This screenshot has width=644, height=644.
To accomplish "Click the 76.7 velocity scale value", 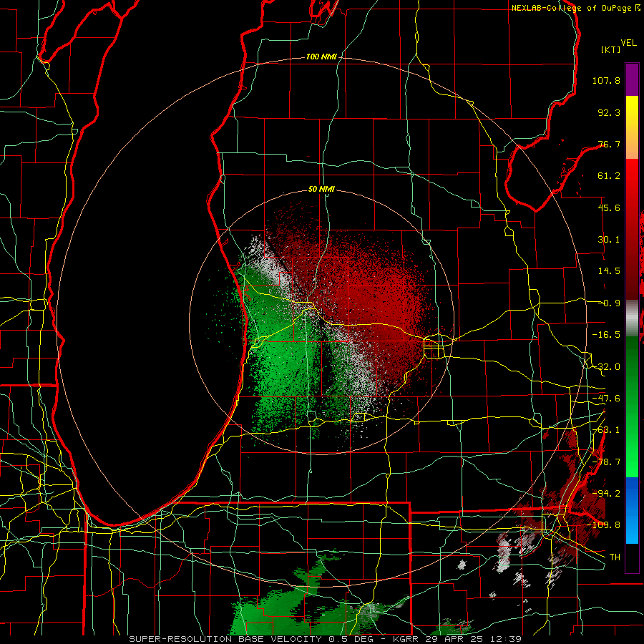I will pyautogui.click(x=609, y=144).
